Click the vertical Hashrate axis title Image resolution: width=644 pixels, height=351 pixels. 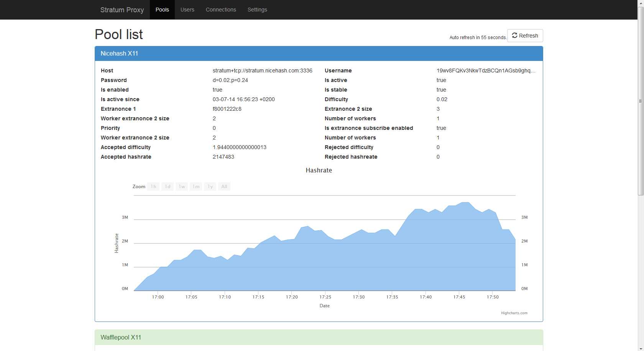pyautogui.click(x=117, y=243)
